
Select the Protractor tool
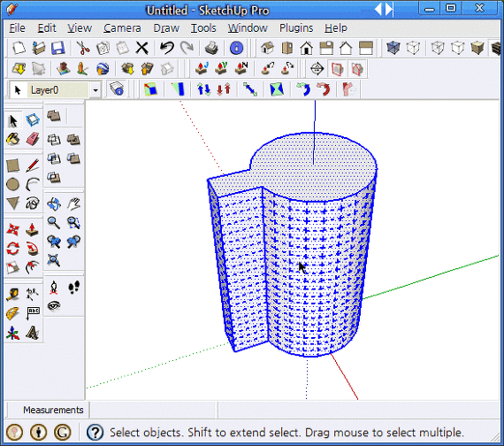pyautogui.click(x=13, y=313)
